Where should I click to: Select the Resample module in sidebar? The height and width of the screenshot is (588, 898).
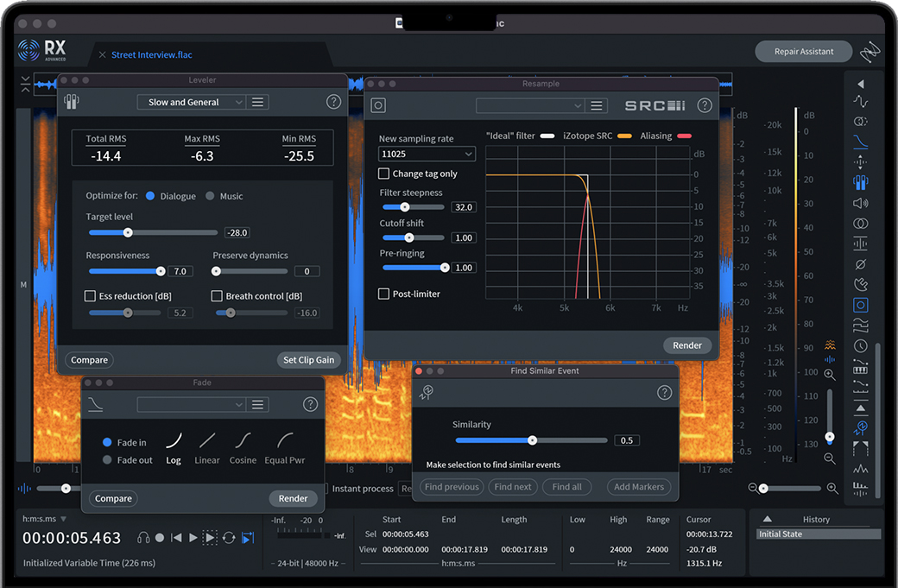860,305
